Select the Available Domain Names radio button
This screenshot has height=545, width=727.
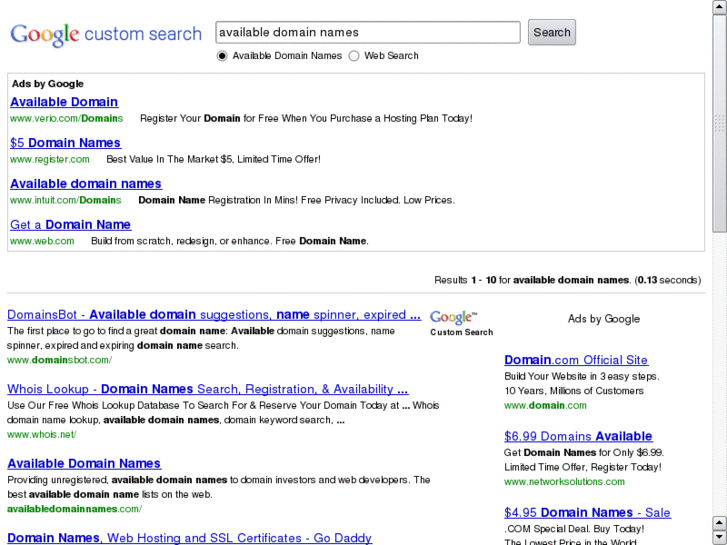[222, 56]
